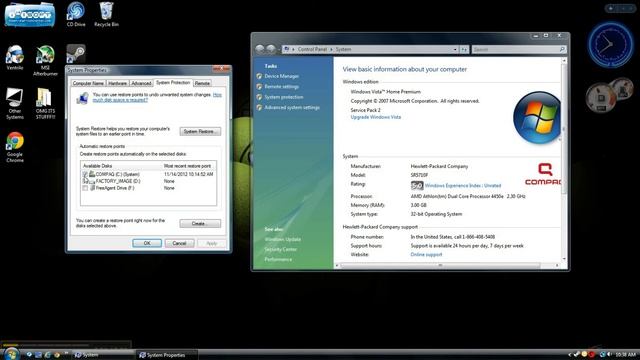Toggle the COMPAQ (C:) (System) checkbox
Viewport: 640px width, 360px height.
coord(85,174)
